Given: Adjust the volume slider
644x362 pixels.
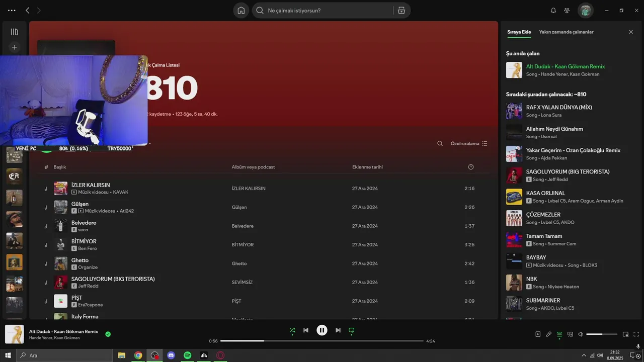Looking at the screenshot, I should [x=602, y=334].
